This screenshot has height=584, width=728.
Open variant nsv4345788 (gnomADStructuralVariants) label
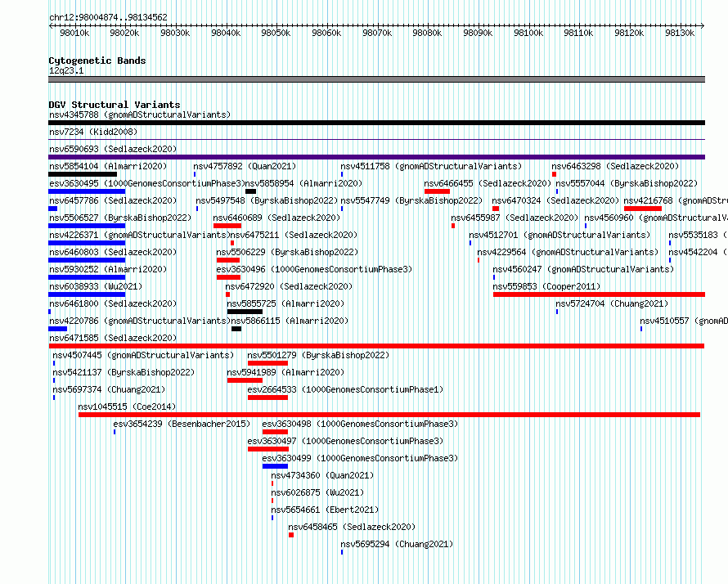tap(140, 115)
